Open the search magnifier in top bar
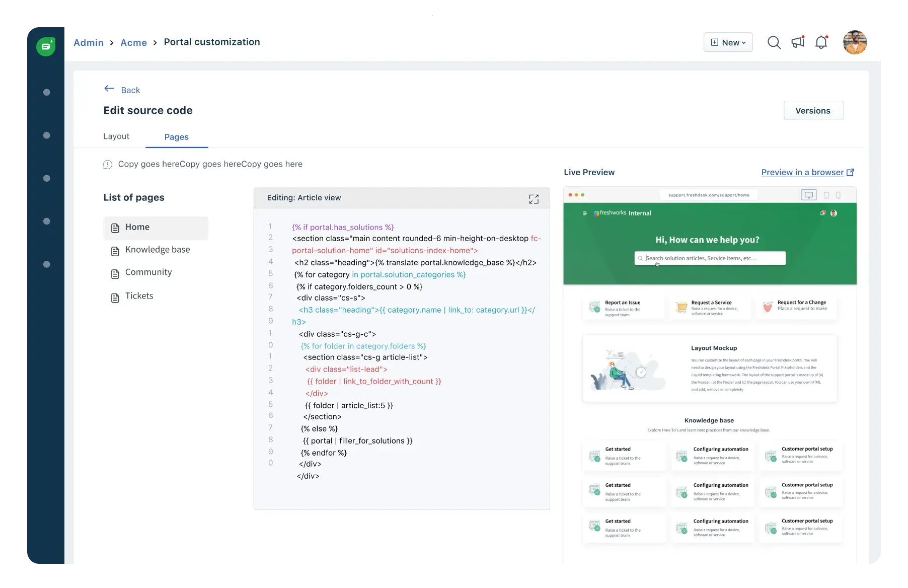Viewport: 908px width, 588px height. tap(774, 43)
